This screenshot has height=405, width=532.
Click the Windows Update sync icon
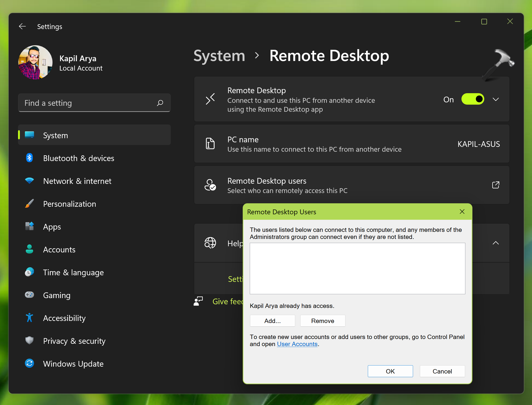pos(29,363)
